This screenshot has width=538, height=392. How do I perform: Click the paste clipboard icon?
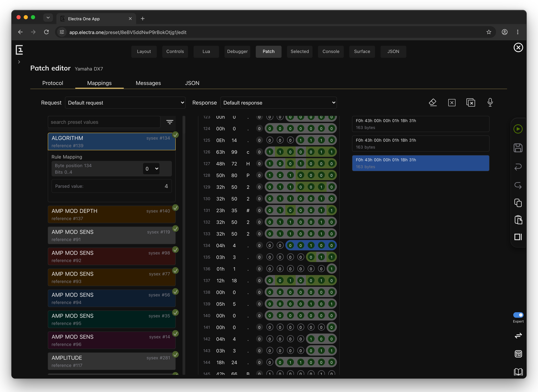(518, 220)
